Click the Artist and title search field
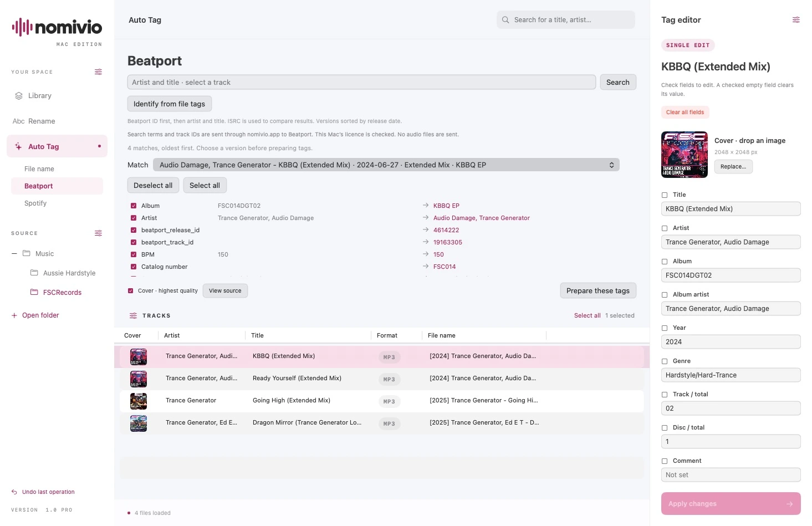This screenshot has height=526, width=812. pos(361,82)
